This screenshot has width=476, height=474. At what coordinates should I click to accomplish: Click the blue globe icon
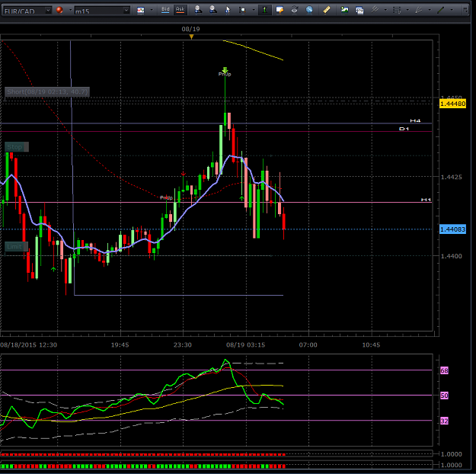click(309, 10)
